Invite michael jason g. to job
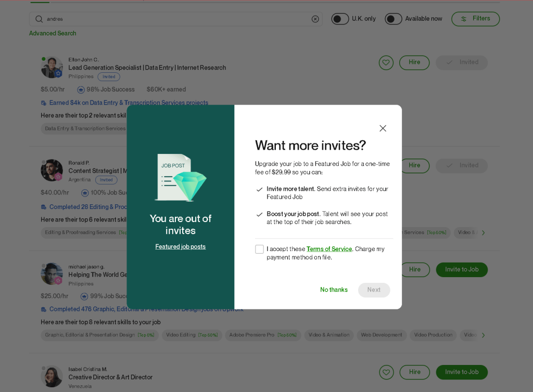 point(462,270)
